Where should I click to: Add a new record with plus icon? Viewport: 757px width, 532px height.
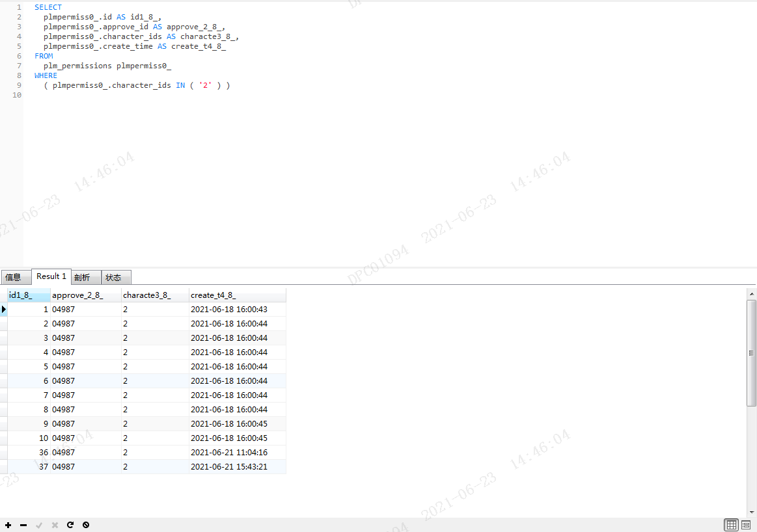[x=8, y=525]
